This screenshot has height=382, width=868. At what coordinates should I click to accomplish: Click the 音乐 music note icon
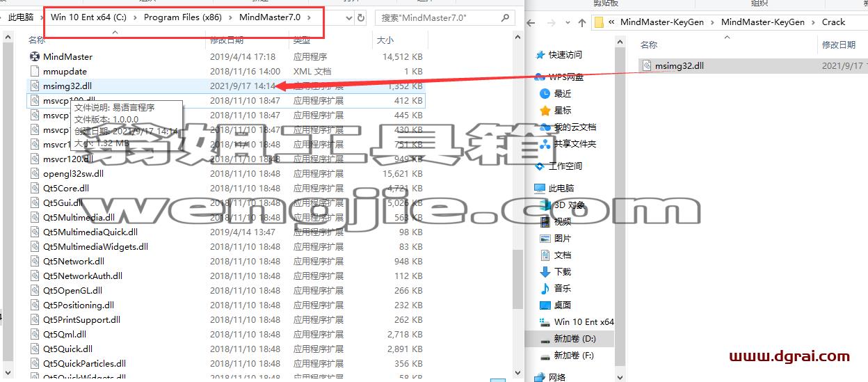[x=545, y=288]
